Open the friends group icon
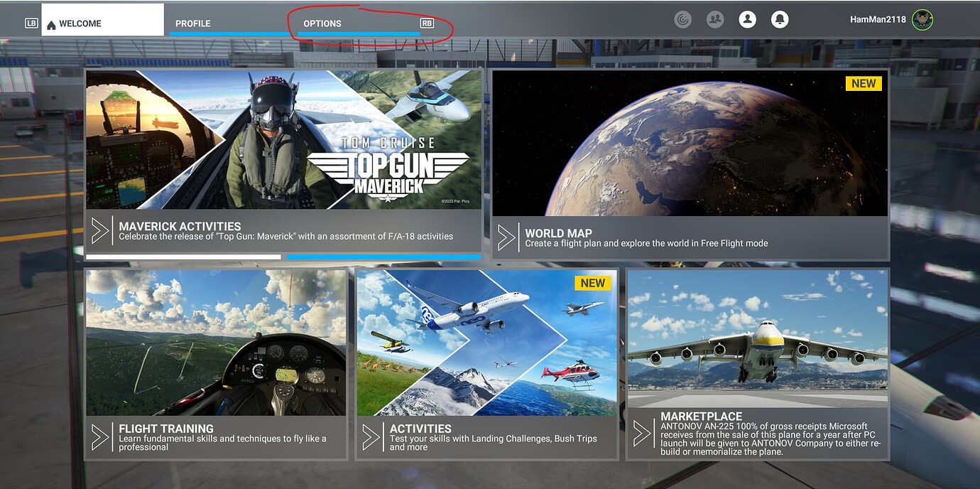980x489 pixels. [715, 20]
